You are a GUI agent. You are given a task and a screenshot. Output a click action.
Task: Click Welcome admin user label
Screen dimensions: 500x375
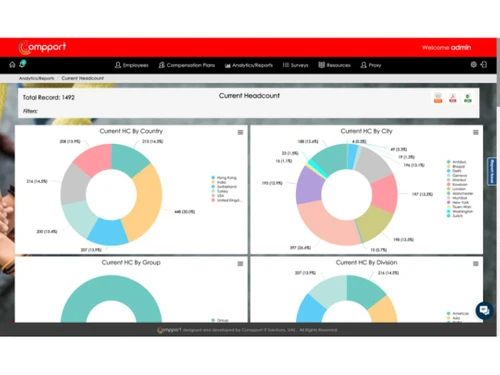pyautogui.click(x=447, y=48)
